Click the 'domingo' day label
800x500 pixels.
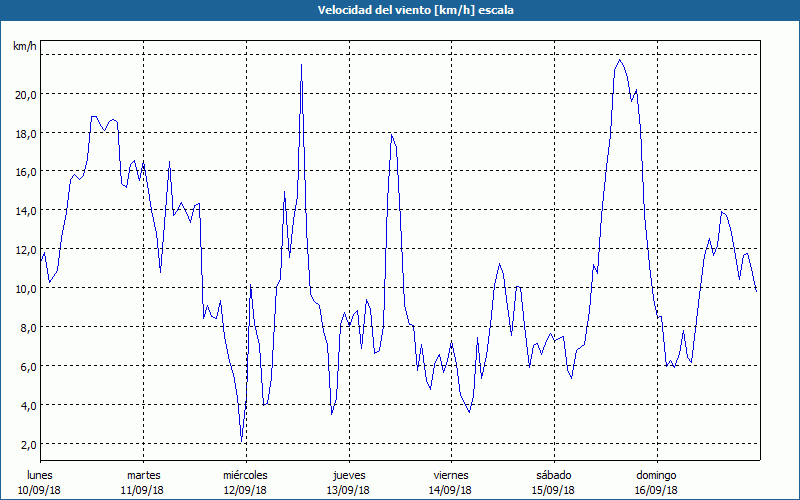point(656,476)
